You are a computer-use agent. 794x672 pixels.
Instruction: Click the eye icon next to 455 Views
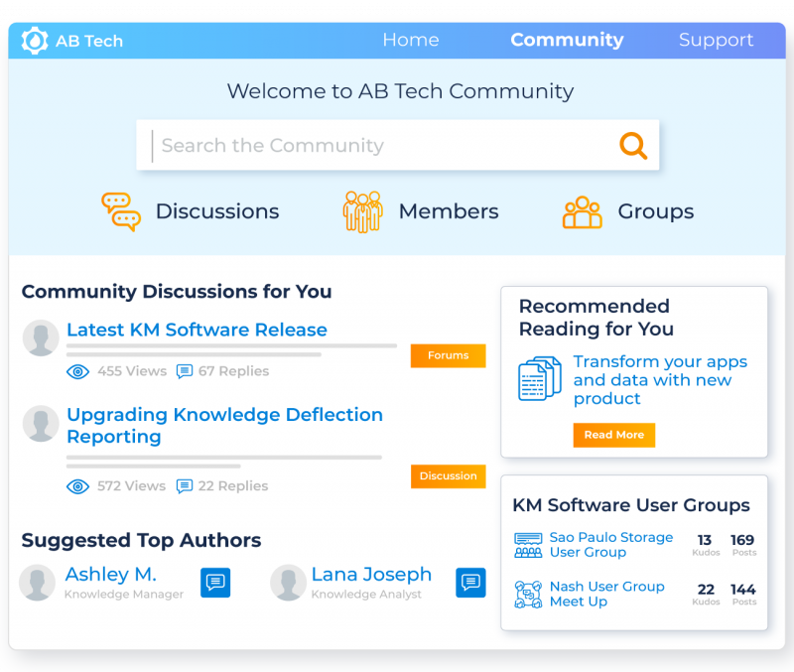[78, 371]
